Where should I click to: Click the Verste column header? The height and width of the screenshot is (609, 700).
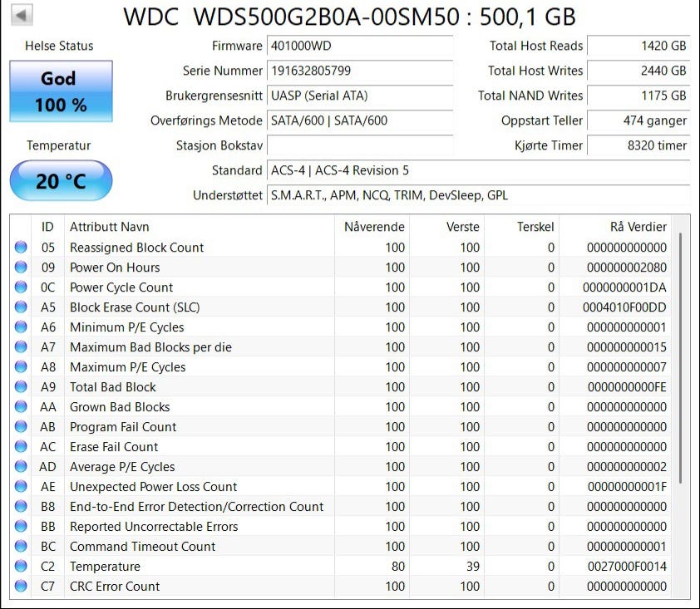(x=447, y=227)
